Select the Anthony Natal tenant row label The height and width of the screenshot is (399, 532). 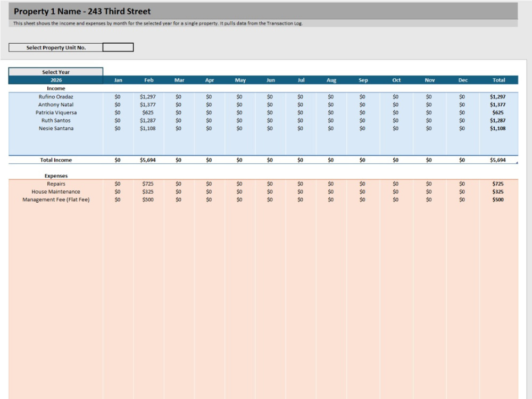coord(56,104)
